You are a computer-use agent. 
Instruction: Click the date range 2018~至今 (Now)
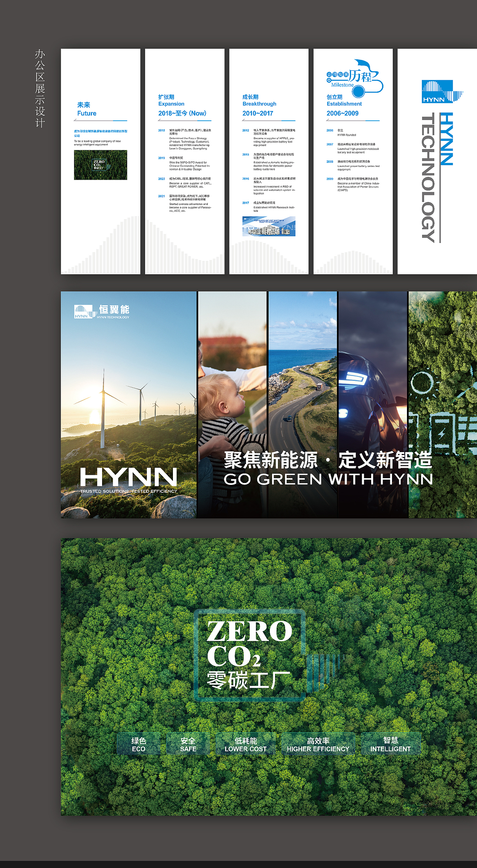click(x=182, y=113)
